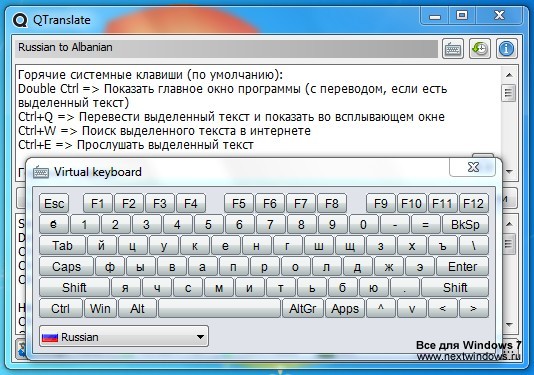Click the й key
The height and width of the screenshot is (375, 534).
(x=101, y=246)
